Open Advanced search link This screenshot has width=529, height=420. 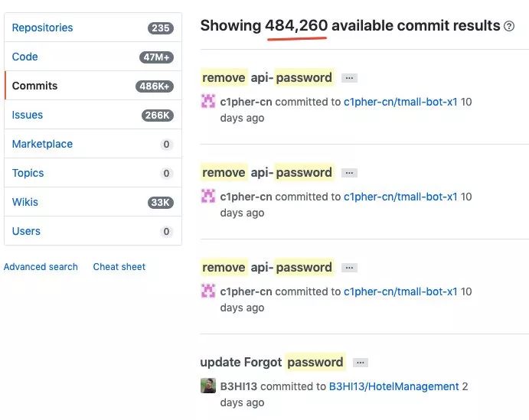pyautogui.click(x=41, y=267)
